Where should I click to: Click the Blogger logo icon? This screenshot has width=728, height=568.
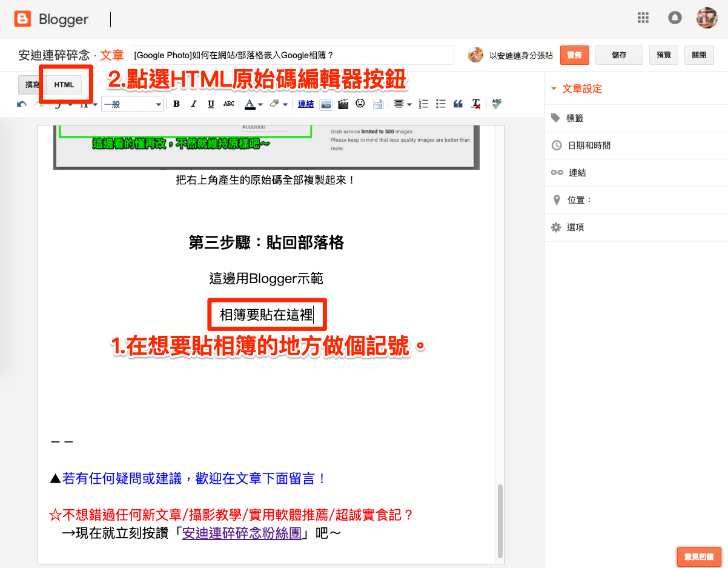[22, 19]
